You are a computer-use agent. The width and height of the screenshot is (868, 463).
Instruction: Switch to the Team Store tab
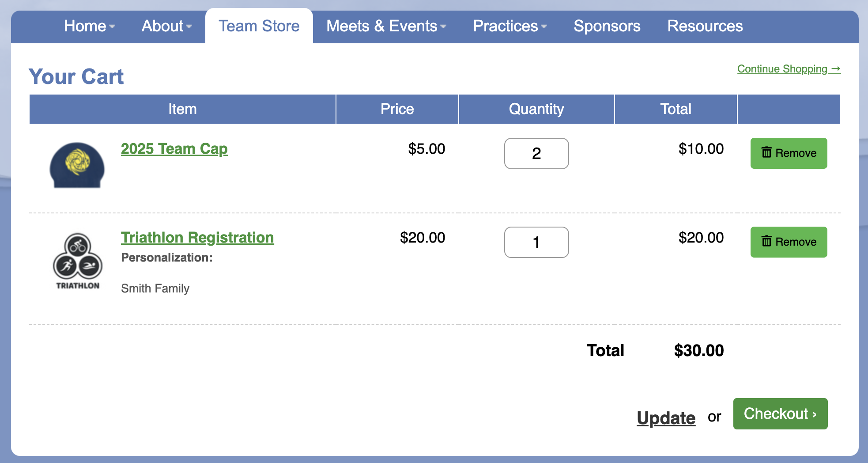[x=259, y=26]
